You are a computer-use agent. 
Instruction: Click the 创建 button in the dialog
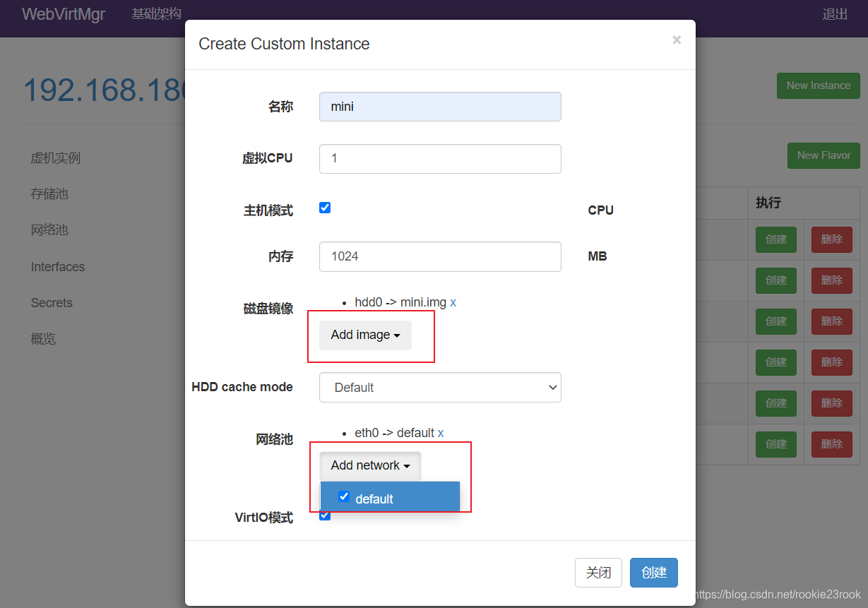pos(653,573)
